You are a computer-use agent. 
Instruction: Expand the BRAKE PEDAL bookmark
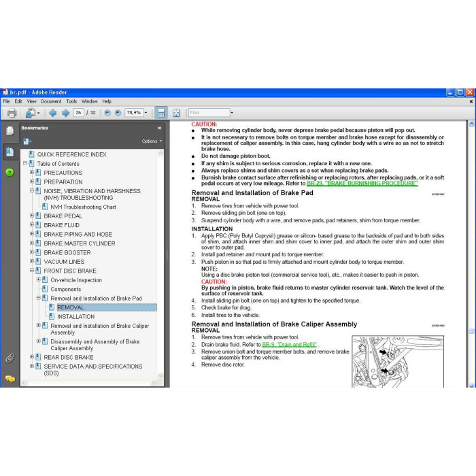[x=32, y=216]
